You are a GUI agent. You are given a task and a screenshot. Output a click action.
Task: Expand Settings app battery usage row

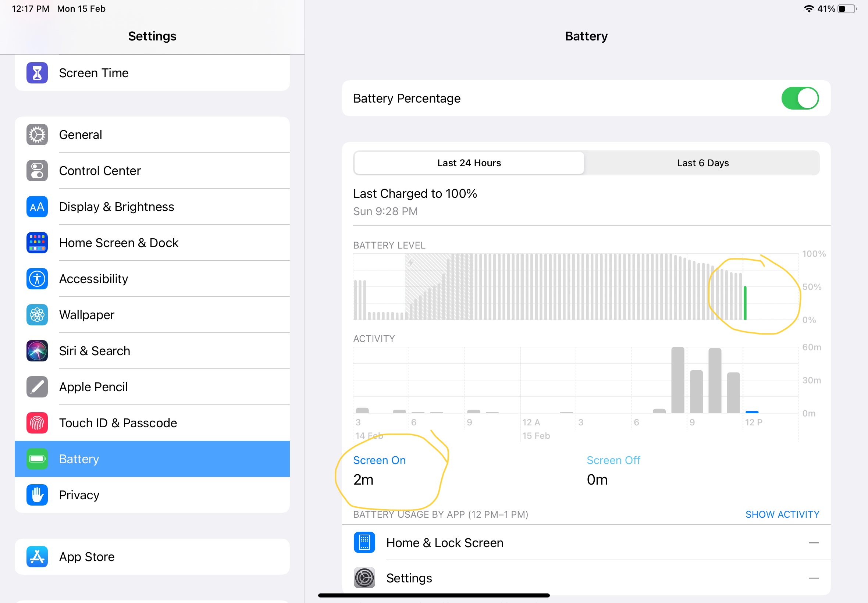pos(586,578)
